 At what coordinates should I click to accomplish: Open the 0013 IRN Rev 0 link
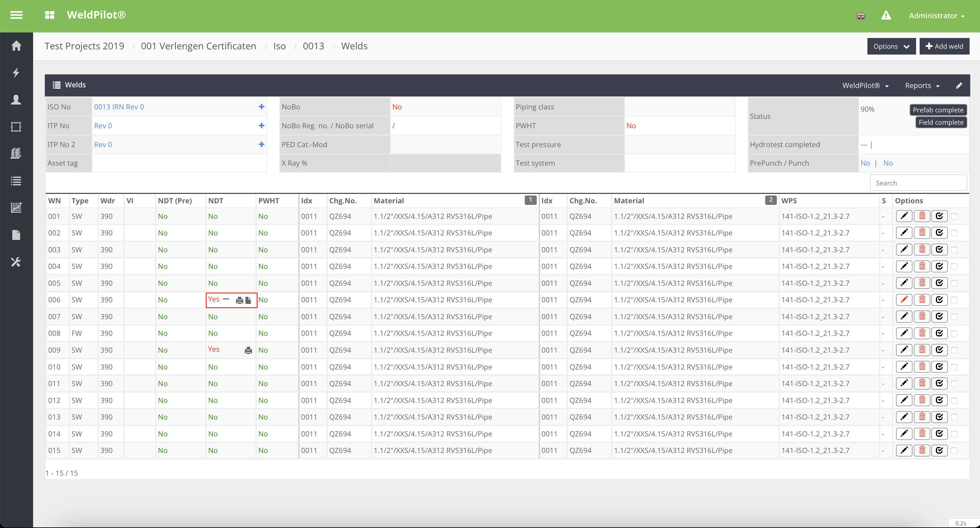click(x=119, y=107)
